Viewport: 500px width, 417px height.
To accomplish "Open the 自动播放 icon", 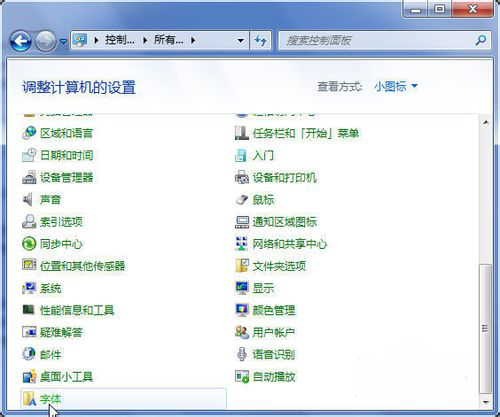I will point(242,377).
